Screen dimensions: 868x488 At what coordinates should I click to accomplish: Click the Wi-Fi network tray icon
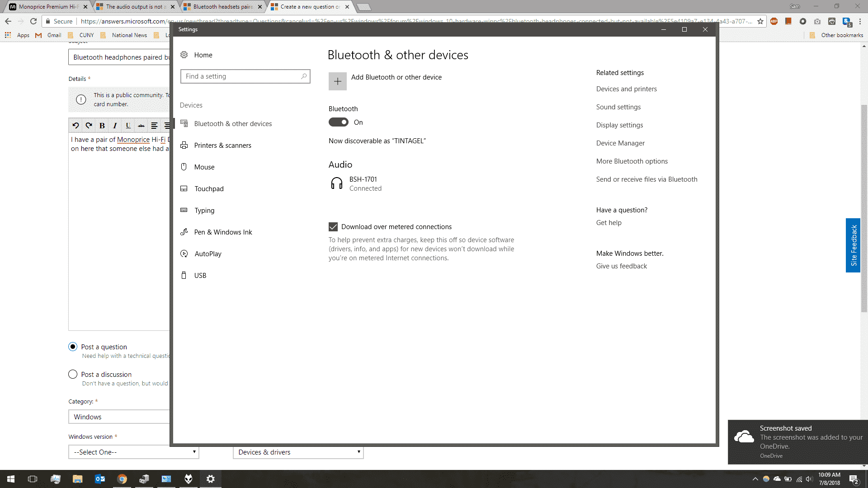pyautogui.click(x=799, y=479)
